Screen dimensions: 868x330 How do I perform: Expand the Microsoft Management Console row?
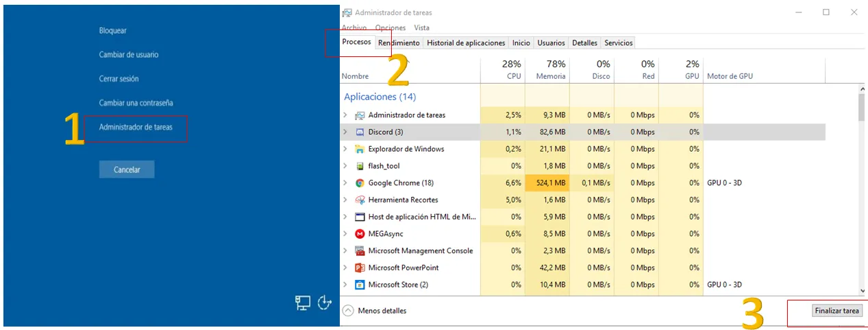point(345,251)
